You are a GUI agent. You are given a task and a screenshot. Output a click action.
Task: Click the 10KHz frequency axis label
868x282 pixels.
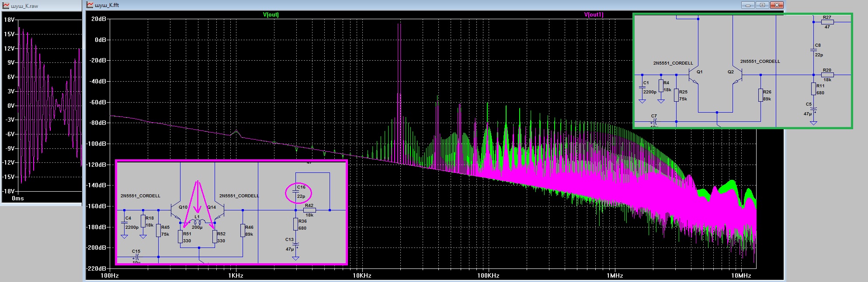tap(362, 275)
